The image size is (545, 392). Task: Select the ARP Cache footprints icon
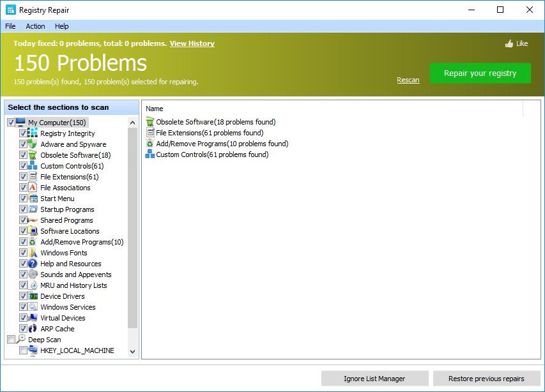(33, 328)
